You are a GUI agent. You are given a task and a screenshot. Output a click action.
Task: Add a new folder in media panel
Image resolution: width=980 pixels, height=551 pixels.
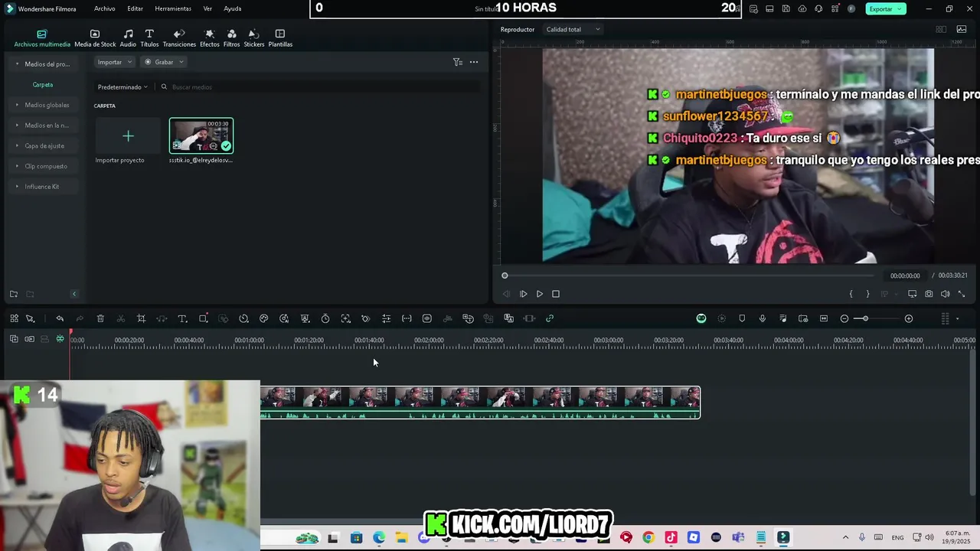click(x=14, y=294)
